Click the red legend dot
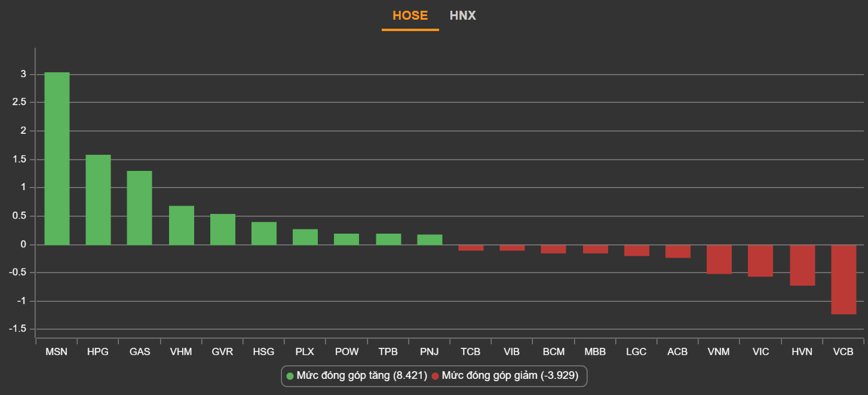868x395 pixels. click(435, 376)
